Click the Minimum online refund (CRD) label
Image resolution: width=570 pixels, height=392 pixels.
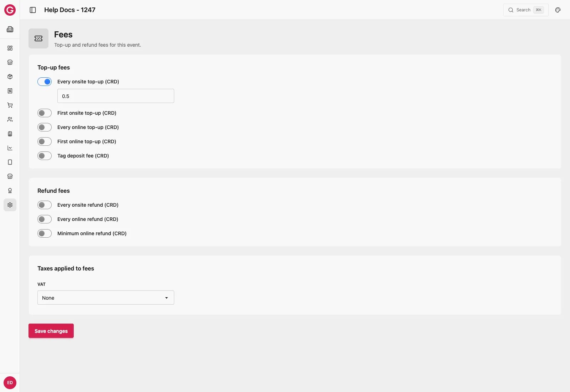[92, 233]
